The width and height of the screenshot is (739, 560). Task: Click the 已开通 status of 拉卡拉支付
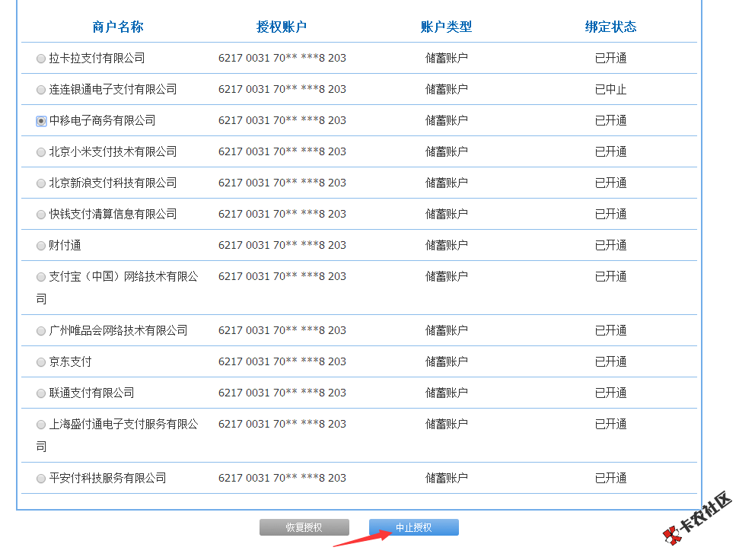610,58
